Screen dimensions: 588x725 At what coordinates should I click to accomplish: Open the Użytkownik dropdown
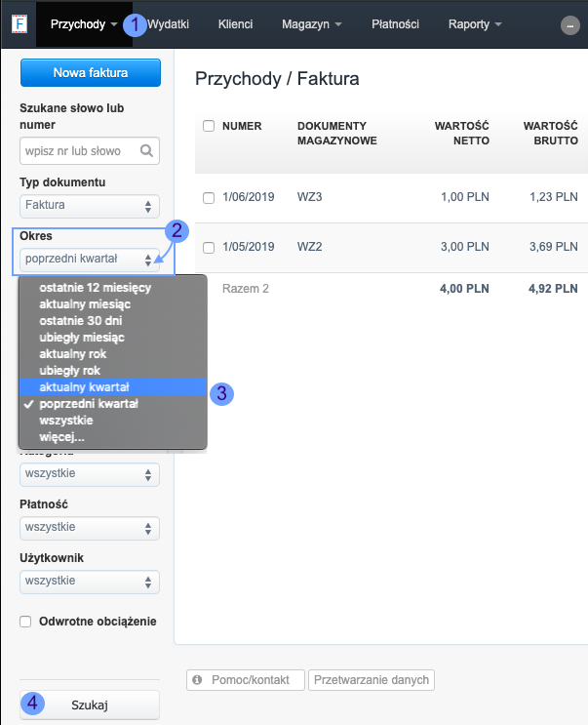90,582
